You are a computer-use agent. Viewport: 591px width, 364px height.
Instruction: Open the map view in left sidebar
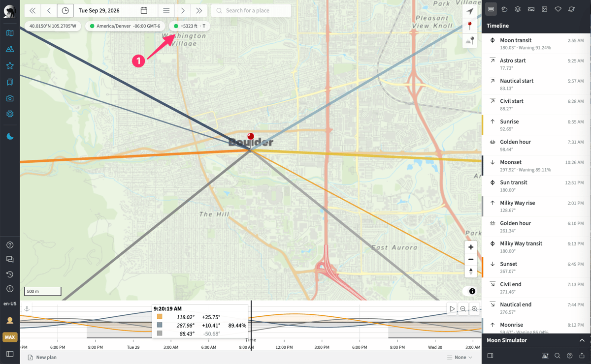pos(10,33)
